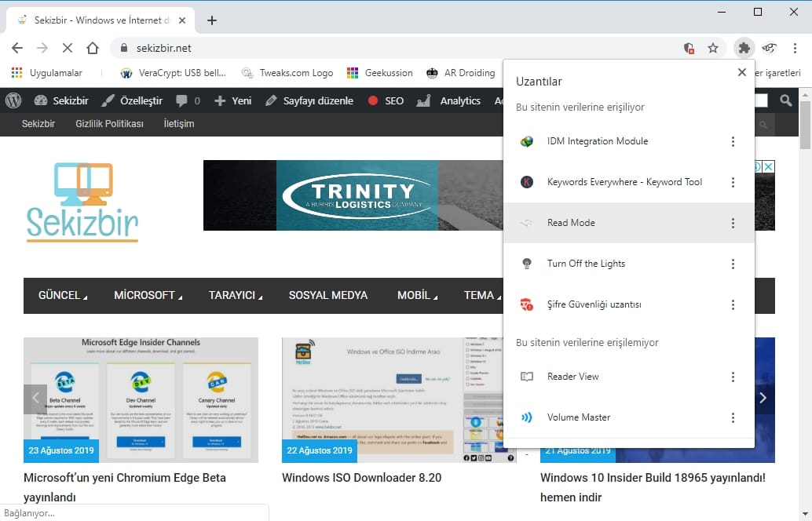The height and width of the screenshot is (521, 812).
Task: Open the Sekizbir link in secondary menu
Action: click(38, 124)
